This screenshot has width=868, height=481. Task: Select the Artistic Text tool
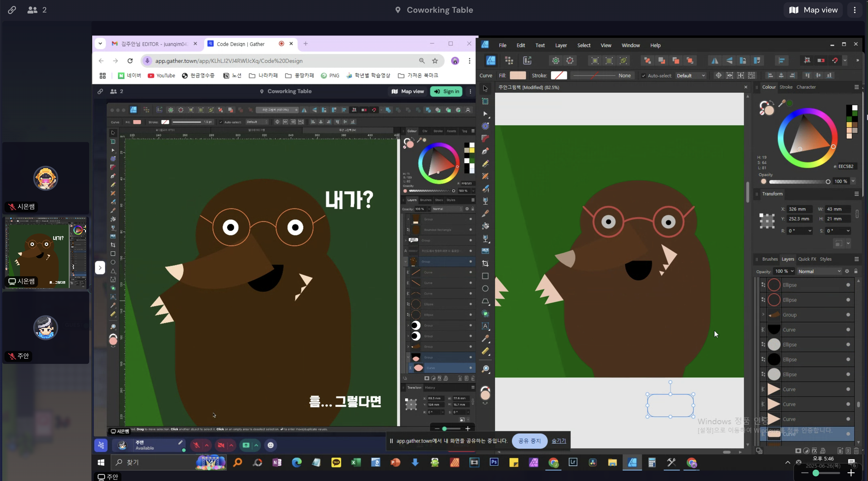[485, 326]
